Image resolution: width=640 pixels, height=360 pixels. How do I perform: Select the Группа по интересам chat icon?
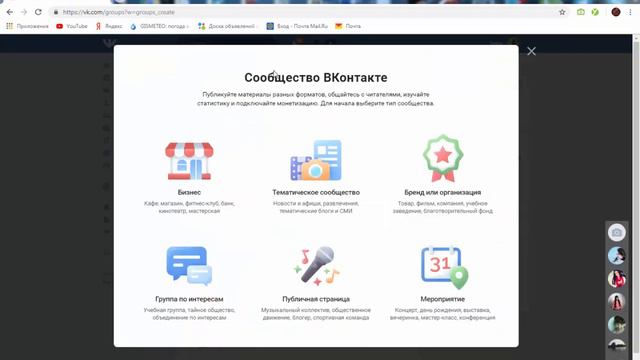tap(189, 266)
